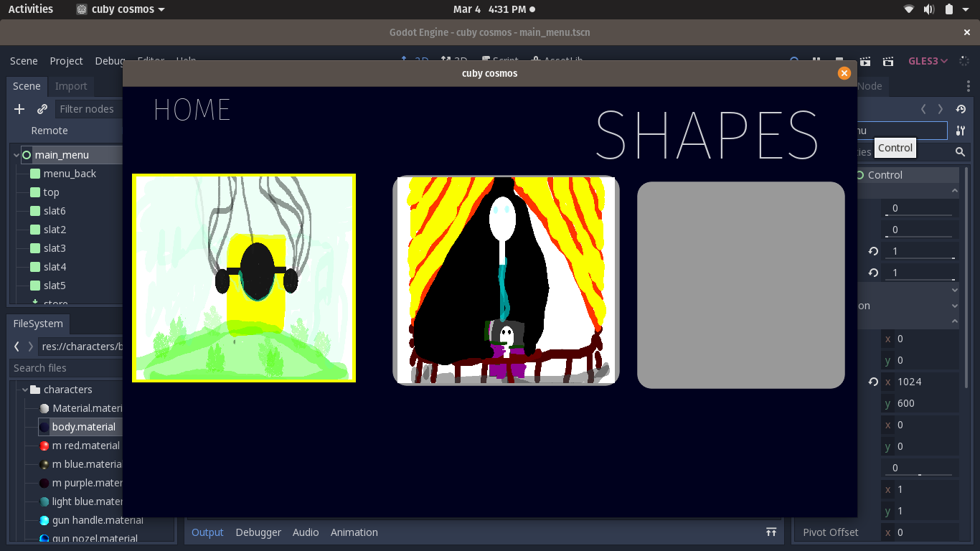This screenshot has height=551, width=980.
Task: Click the Filter nodes search field
Action: coord(89,109)
